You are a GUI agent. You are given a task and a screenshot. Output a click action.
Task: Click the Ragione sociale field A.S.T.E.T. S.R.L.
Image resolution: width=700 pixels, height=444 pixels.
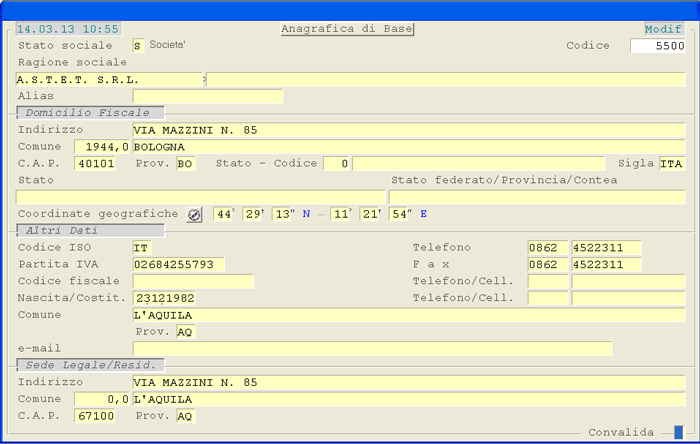[108, 79]
